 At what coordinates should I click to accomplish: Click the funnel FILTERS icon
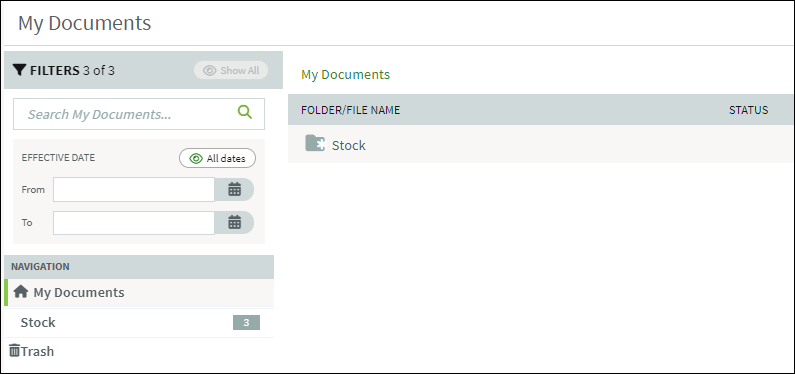(19, 70)
